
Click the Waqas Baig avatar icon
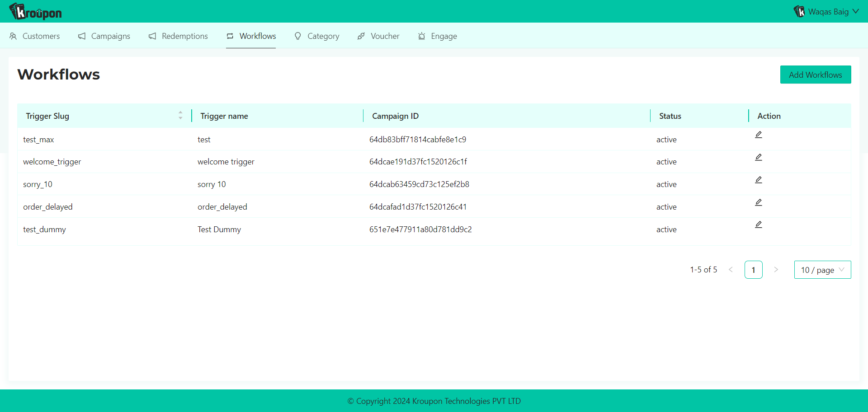tap(799, 11)
